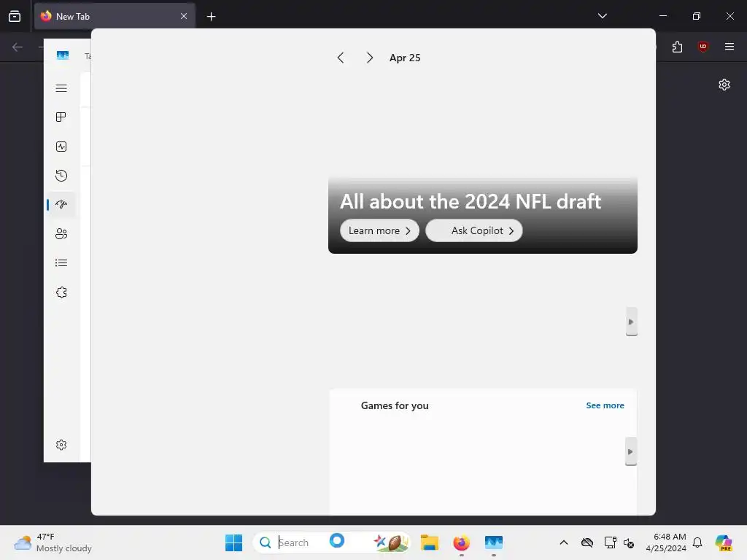Click the next arrow beside the news carousel
This screenshot has height=560, width=747.
(631, 322)
